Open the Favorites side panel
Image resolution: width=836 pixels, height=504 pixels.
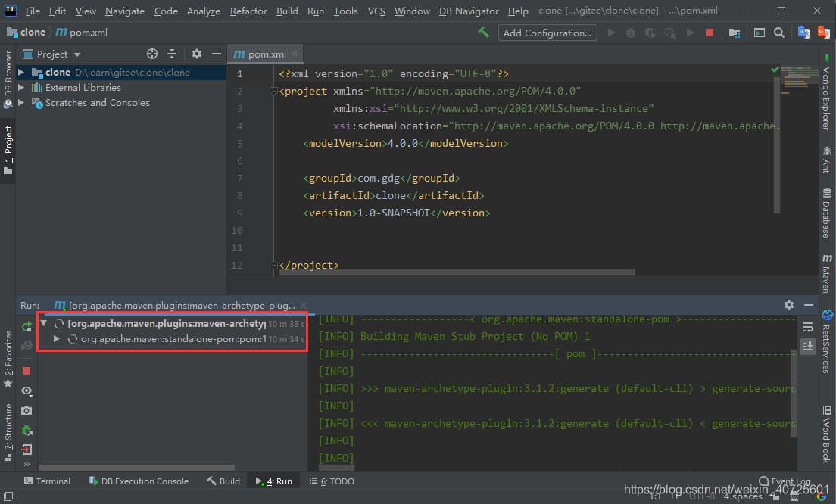(x=8, y=359)
